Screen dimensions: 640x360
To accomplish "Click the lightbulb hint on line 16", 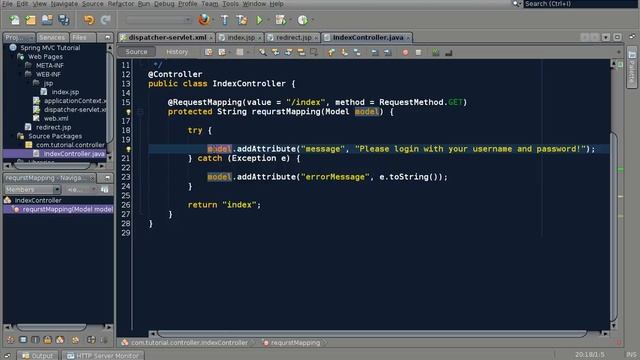I will click(x=128, y=112).
